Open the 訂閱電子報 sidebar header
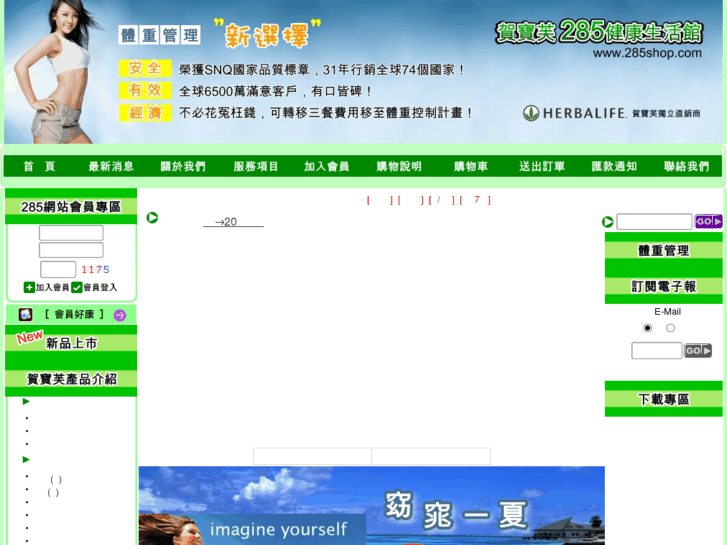The height and width of the screenshot is (545, 727). click(663, 287)
